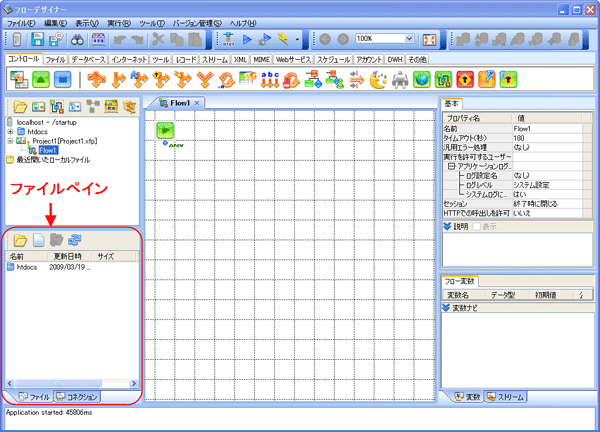Select the green start node on canvas

tap(163, 128)
